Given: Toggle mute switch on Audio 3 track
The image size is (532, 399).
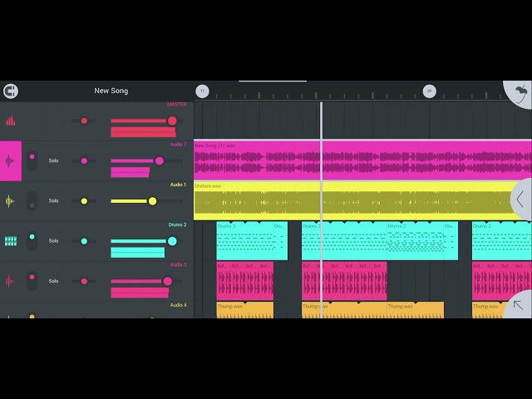Looking at the screenshot, I should click(x=32, y=281).
